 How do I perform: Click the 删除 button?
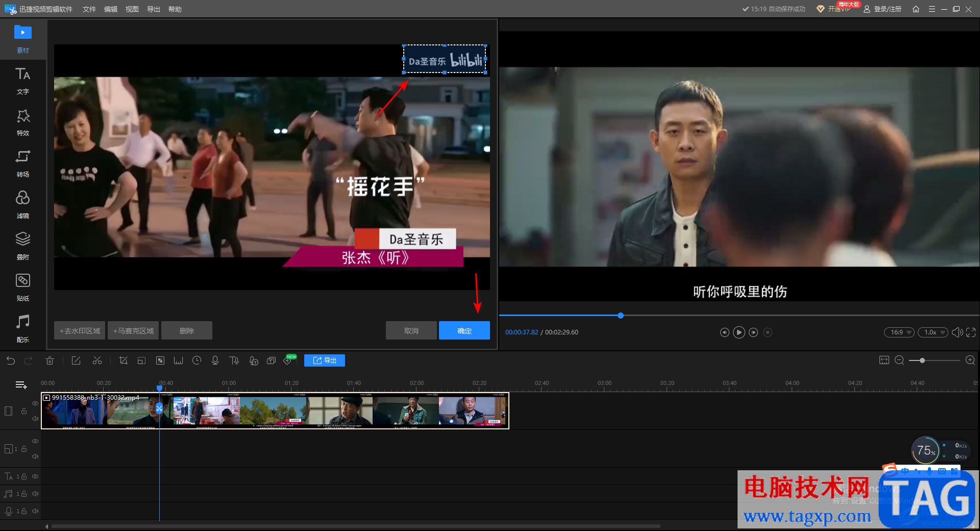187,331
